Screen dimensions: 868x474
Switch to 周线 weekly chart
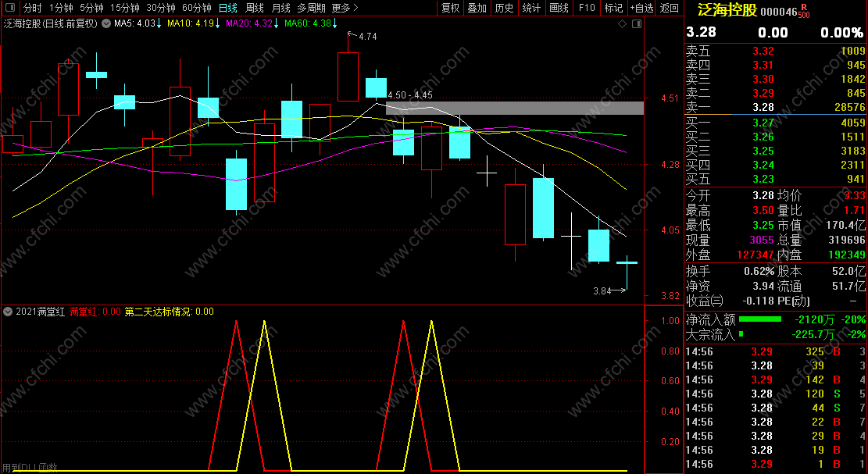[x=254, y=8]
